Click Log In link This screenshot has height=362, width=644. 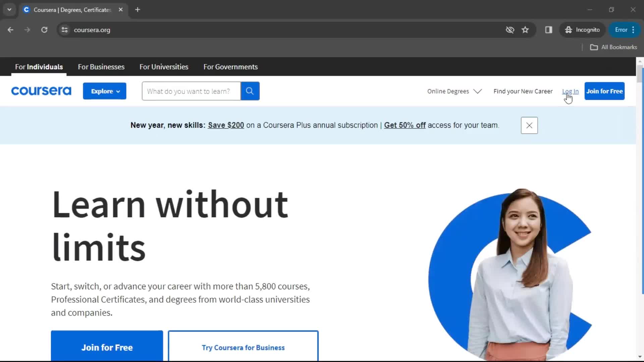click(x=571, y=91)
